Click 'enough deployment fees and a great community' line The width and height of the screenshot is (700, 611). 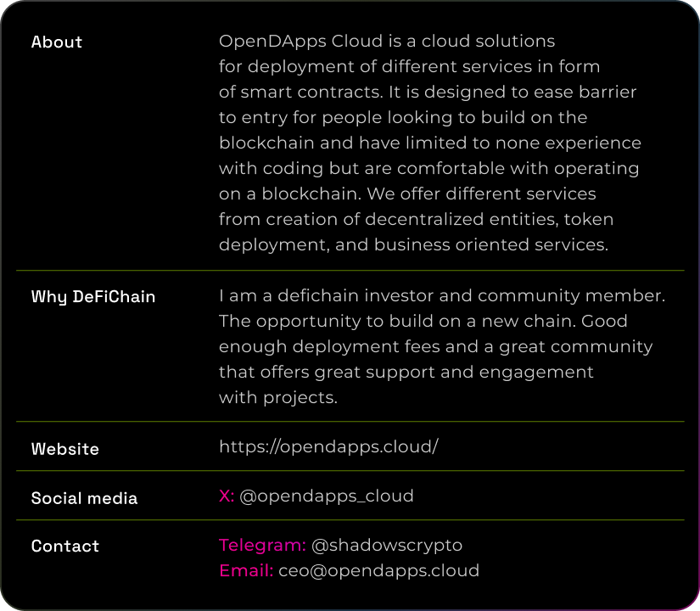436,346
